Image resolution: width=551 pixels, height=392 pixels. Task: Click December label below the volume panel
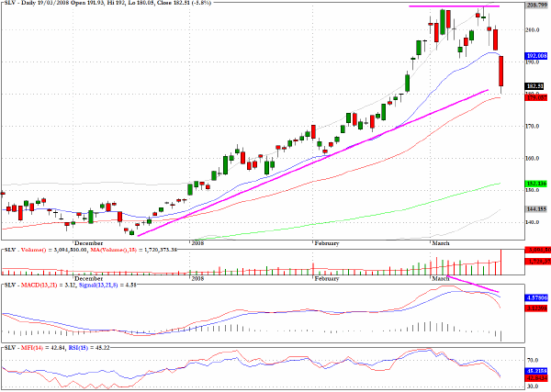(88, 278)
